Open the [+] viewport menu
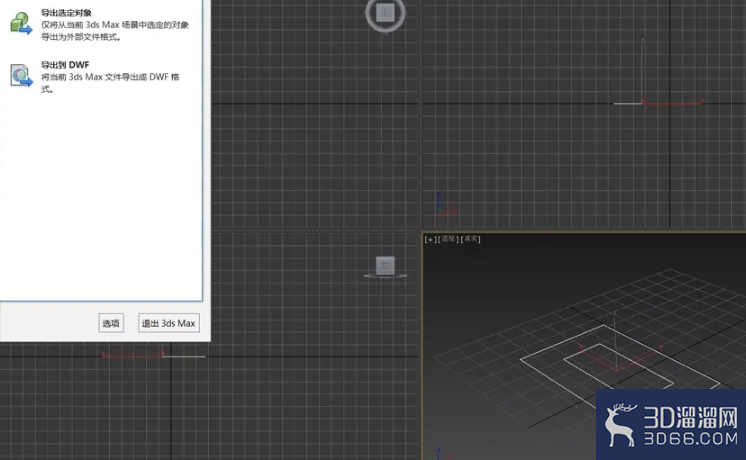The width and height of the screenshot is (746, 460). [x=430, y=239]
